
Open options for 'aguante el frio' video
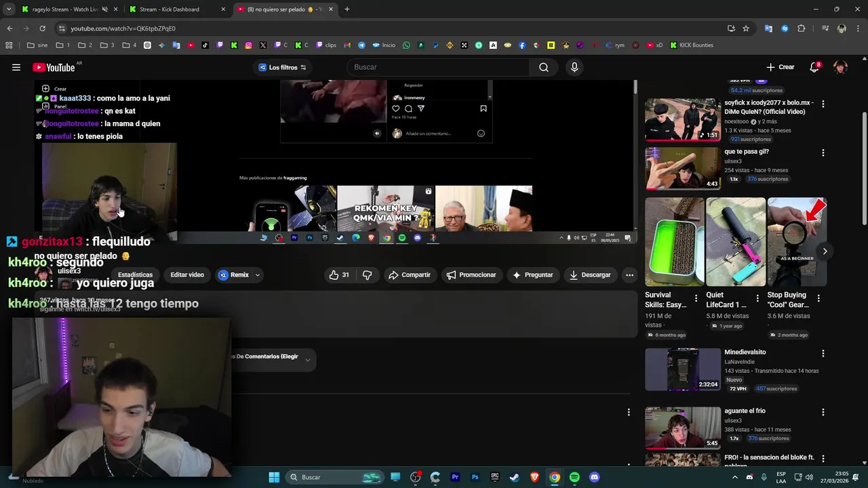[x=823, y=412]
